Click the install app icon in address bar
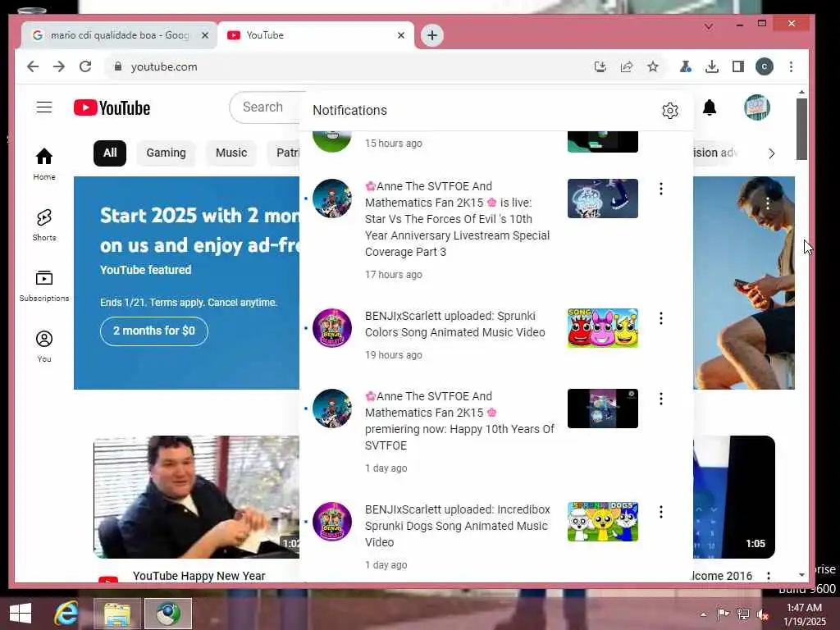 tap(600, 66)
